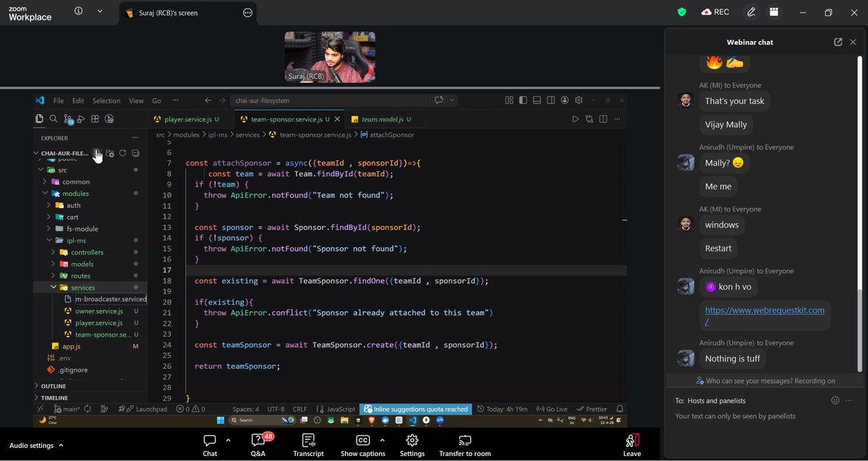This screenshot has height=461, width=868.
Task: Open emoji picker in chat input
Action: [x=835, y=400]
